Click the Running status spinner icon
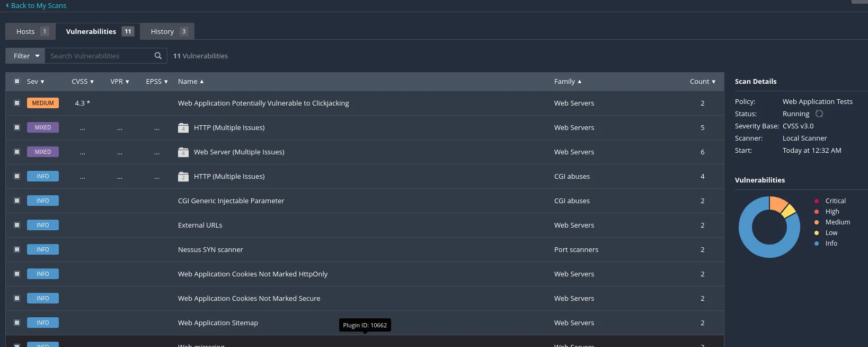Screen dimensions: 868x347 click(819, 114)
